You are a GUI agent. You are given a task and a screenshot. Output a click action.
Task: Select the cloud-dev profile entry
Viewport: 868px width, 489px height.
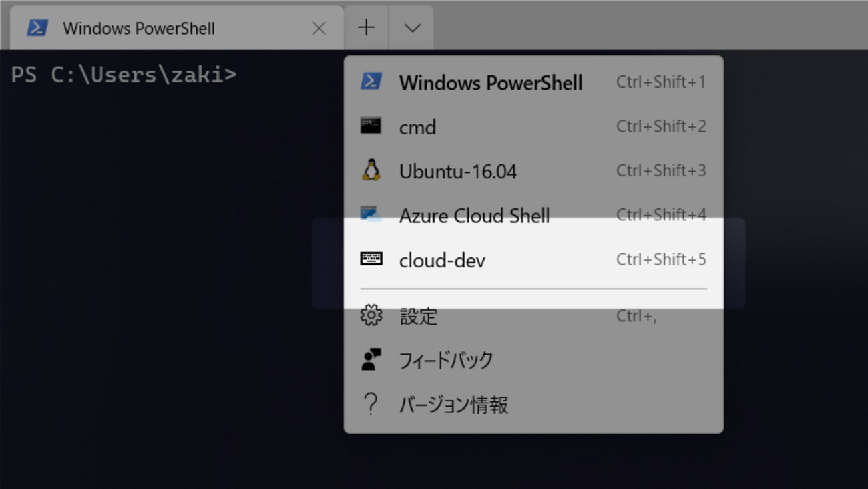point(442,260)
